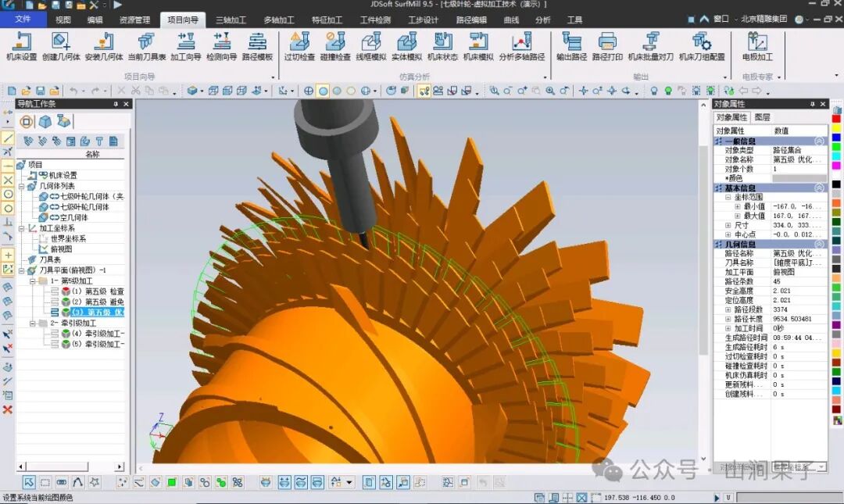Close the 对象属性 panel
This screenshot has height=504, width=844.
(822, 104)
